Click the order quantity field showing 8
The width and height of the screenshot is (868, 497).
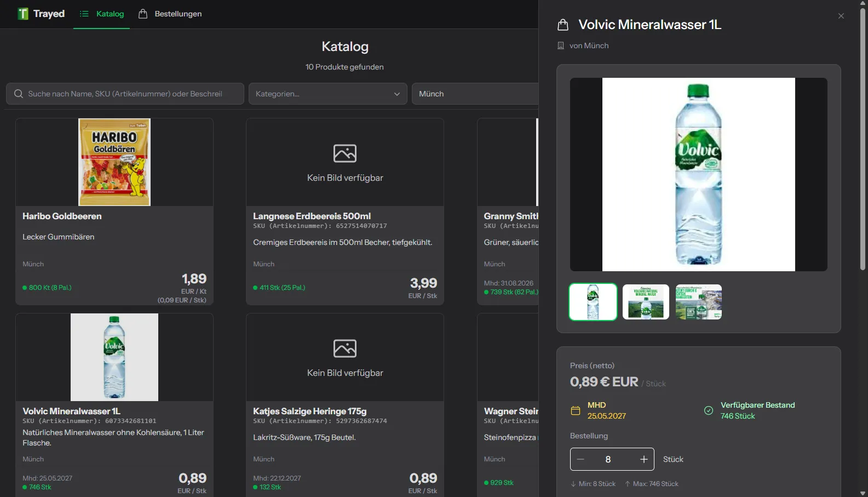(608, 459)
